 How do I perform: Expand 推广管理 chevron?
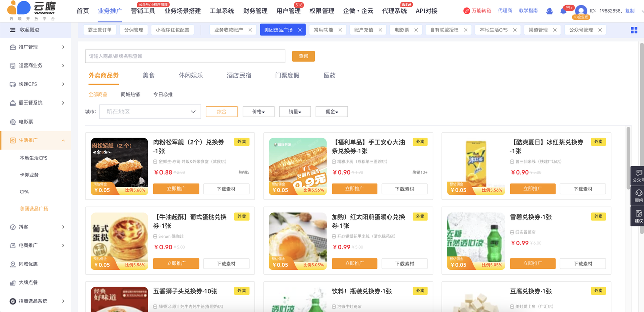(63, 47)
